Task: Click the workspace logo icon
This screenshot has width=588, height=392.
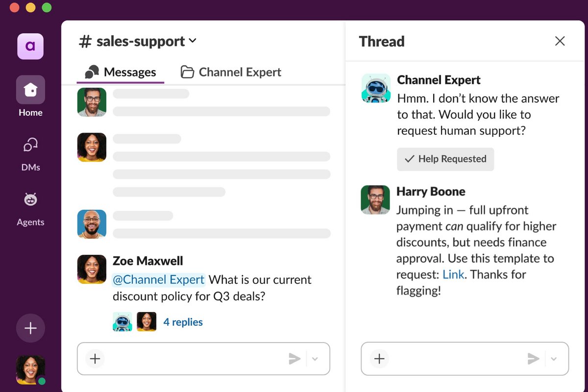Action: pos(30,47)
